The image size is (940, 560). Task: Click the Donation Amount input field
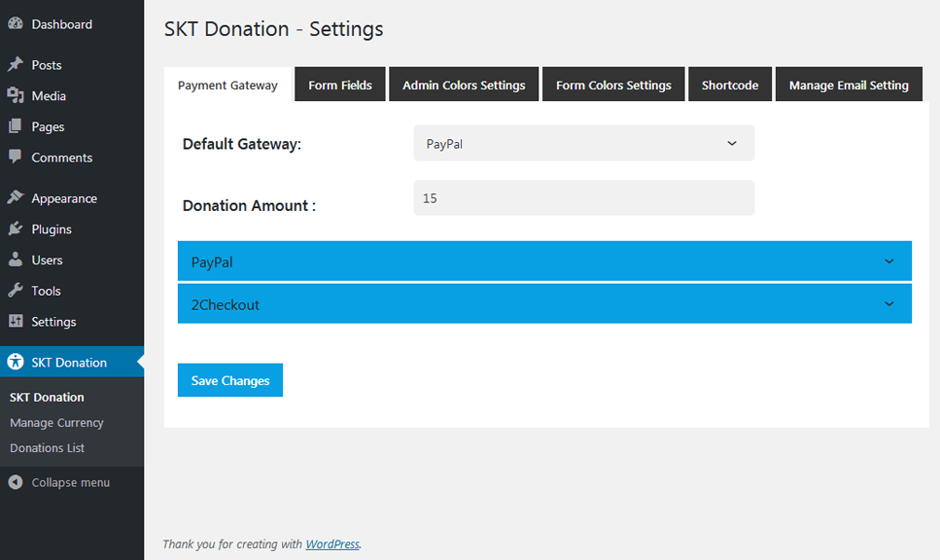coord(583,198)
